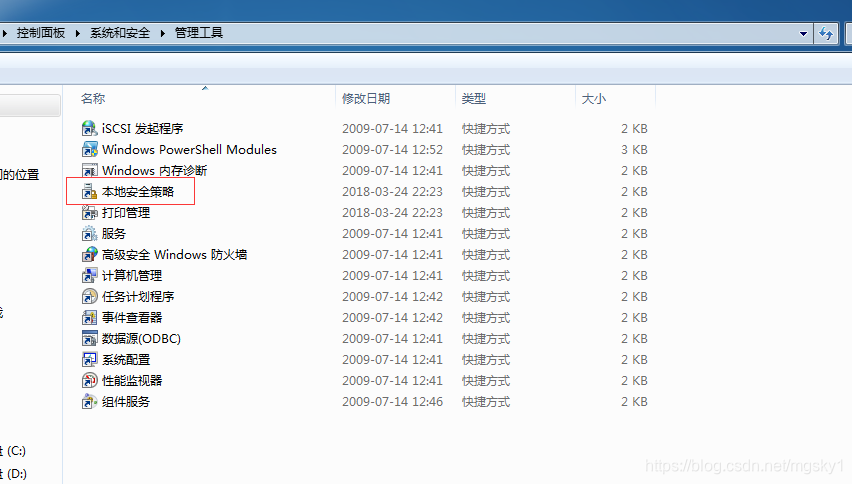This screenshot has height=484, width=852.
Task: Open the iSCSI 发起程序 shortcut icon
Action: 89,129
